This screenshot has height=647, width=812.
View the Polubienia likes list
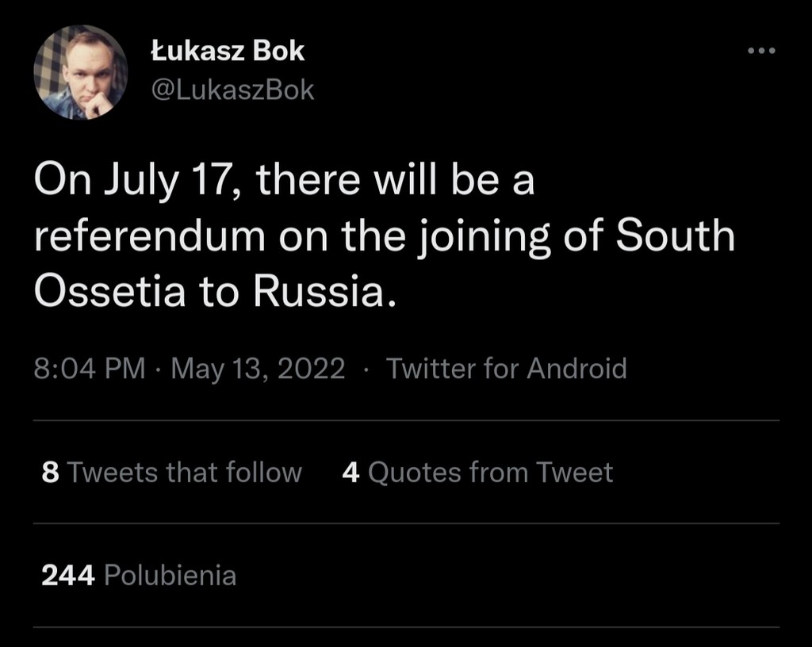coord(170,575)
